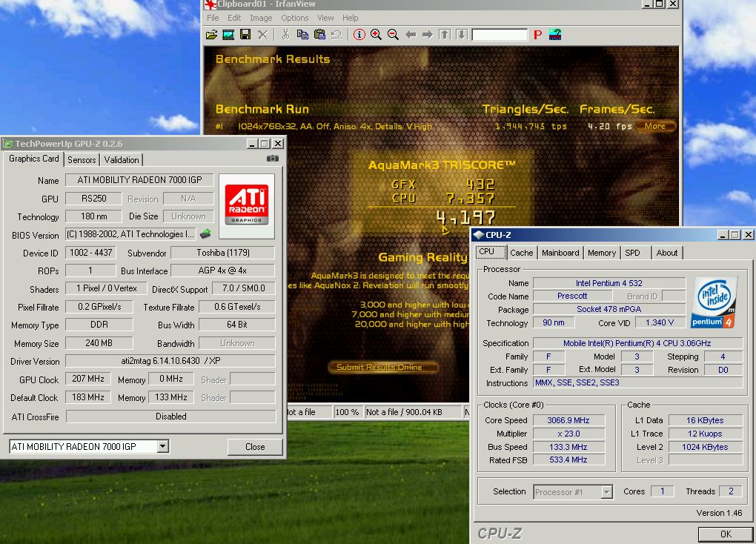
Task: Undo last action in IrfanView toolbar
Action: [x=336, y=35]
